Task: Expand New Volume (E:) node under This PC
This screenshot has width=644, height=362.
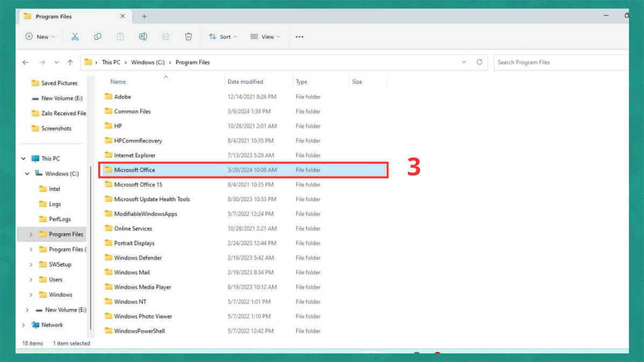Action: coord(27,310)
